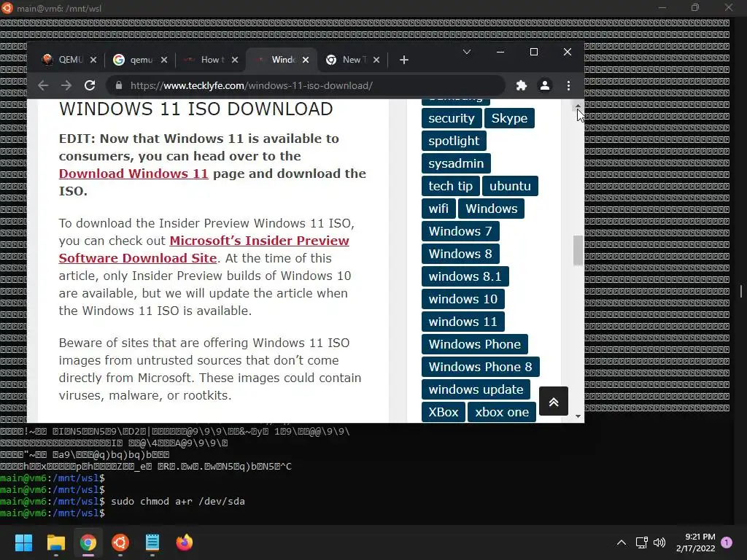Screen dimensions: 747x560
Task: Click the WINDOWS 11 ISO DOWNLOAD heading
Action: pos(196,109)
